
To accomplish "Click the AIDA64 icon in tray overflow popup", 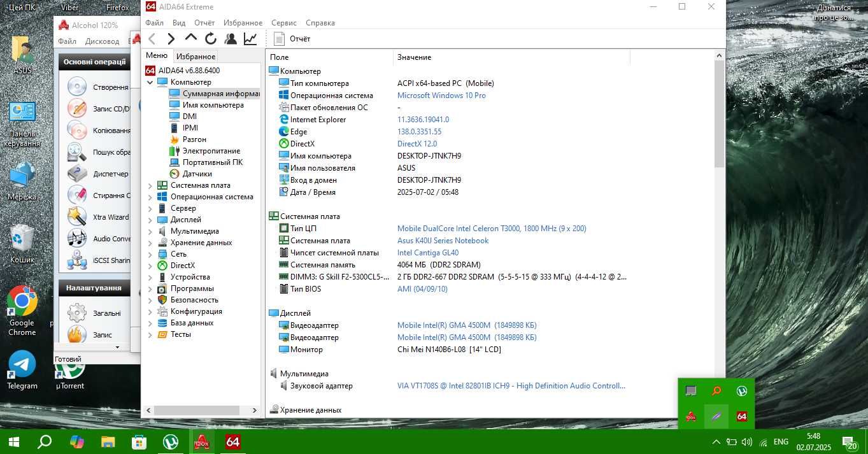I will coord(741,416).
